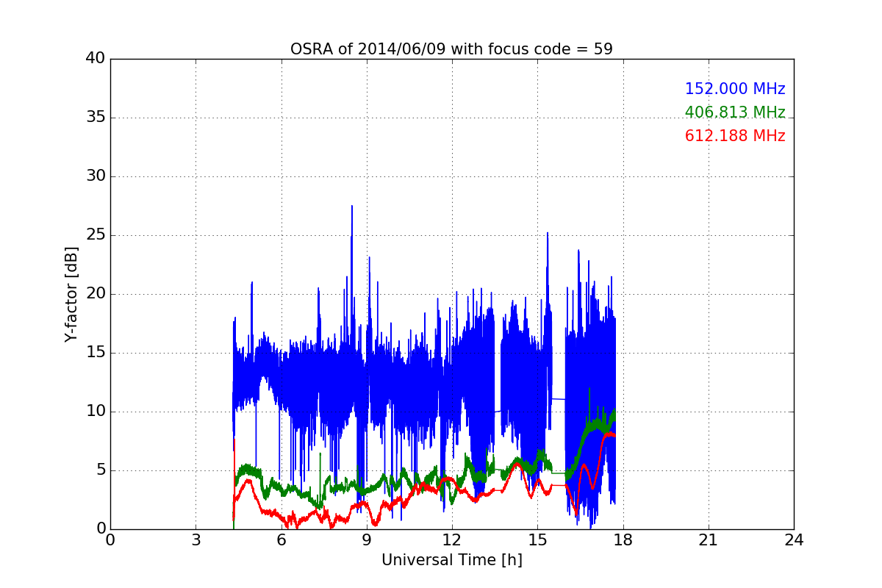This screenshot has width=882, height=588.
Task: Click the x-axis tick label 6
Action: pyautogui.click(x=281, y=540)
